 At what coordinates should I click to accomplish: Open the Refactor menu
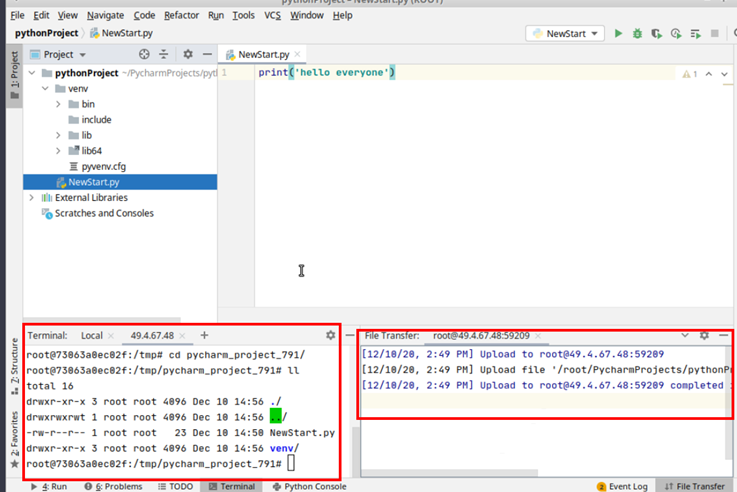(181, 15)
